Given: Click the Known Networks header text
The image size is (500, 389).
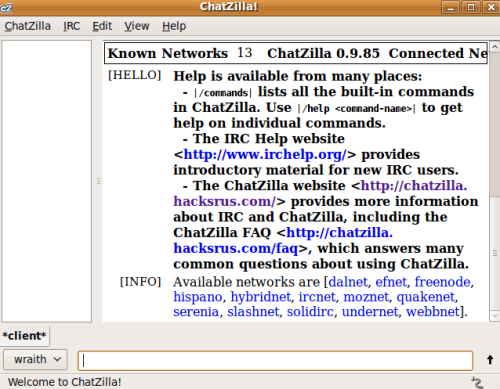Looking at the screenshot, I should tap(168, 53).
